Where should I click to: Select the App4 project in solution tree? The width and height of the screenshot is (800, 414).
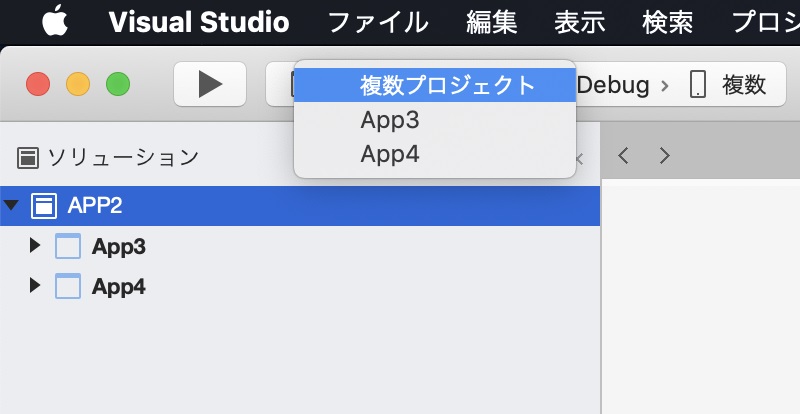coord(118,287)
